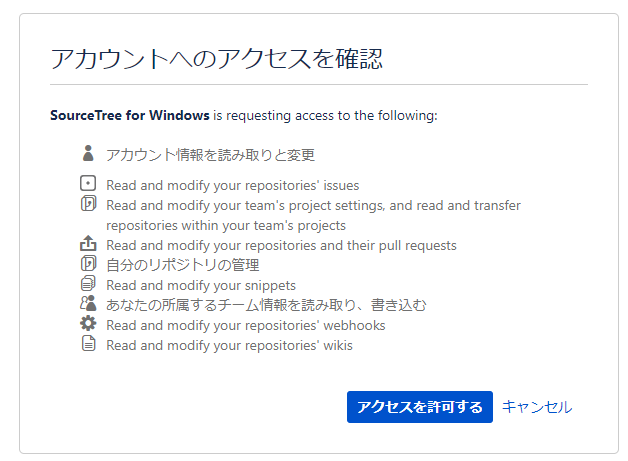The image size is (628, 461).
Task: Click the キャンセル link
Action: pos(537,407)
